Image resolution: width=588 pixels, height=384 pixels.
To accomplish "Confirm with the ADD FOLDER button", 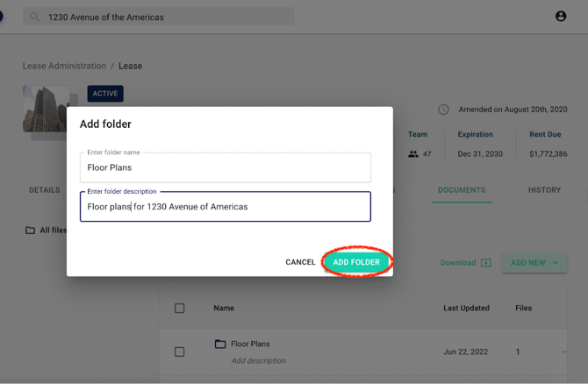I will [x=356, y=262].
